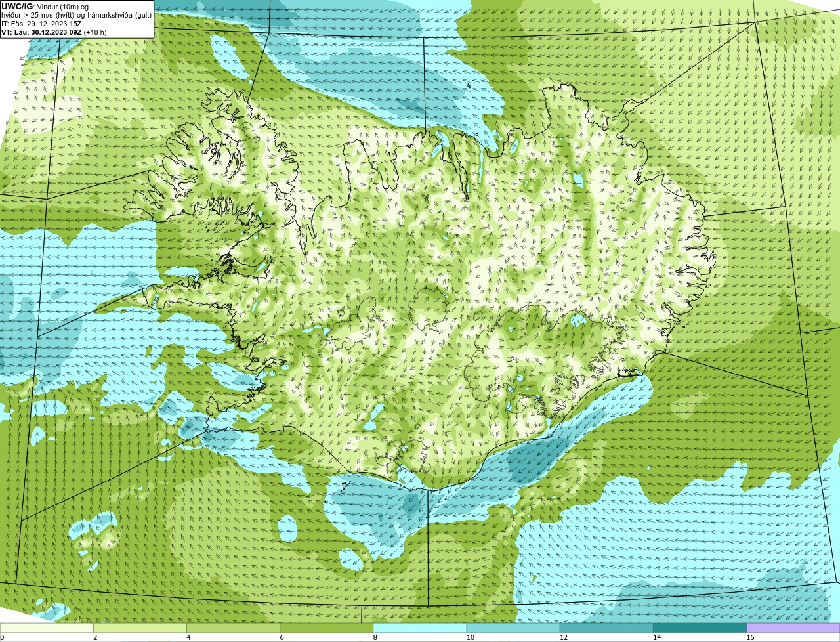Click the pale cream 0–2 m/s legend swatch

(x=47, y=628)
